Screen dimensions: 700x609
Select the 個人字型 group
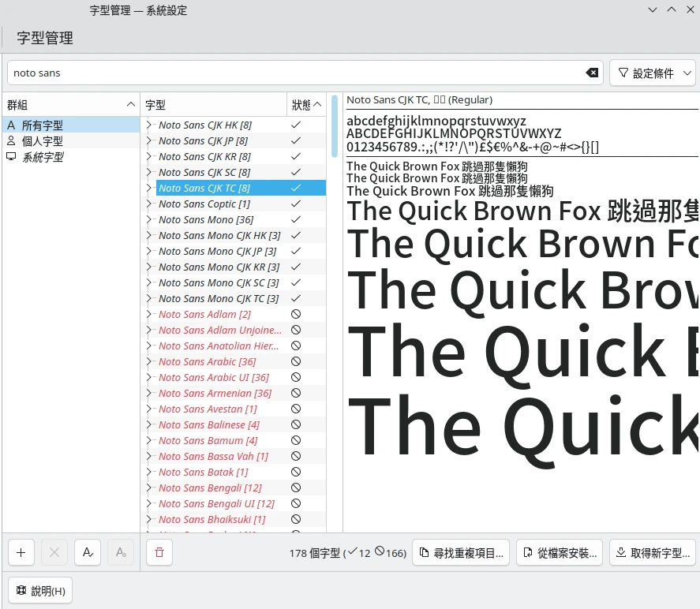[42, 141]
